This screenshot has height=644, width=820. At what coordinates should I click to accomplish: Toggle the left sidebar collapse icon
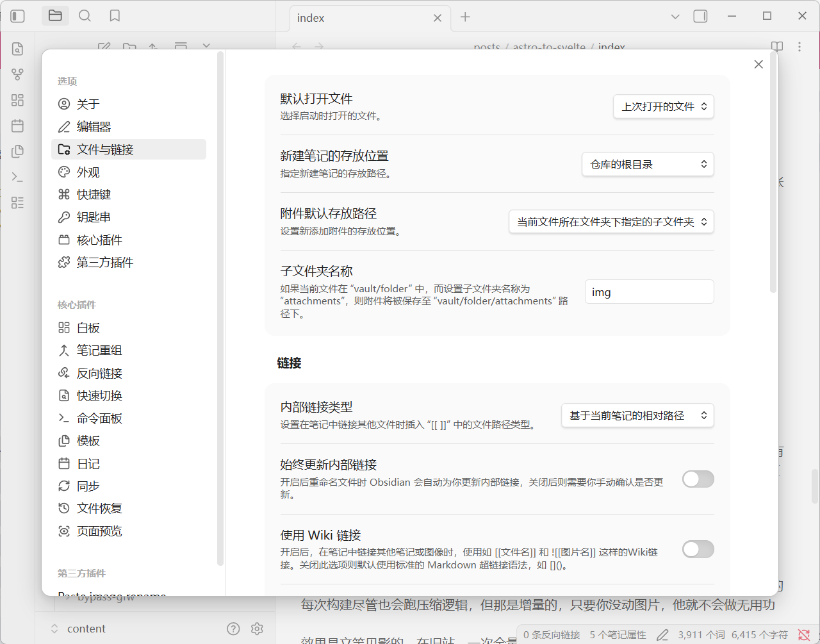point(18,16)
